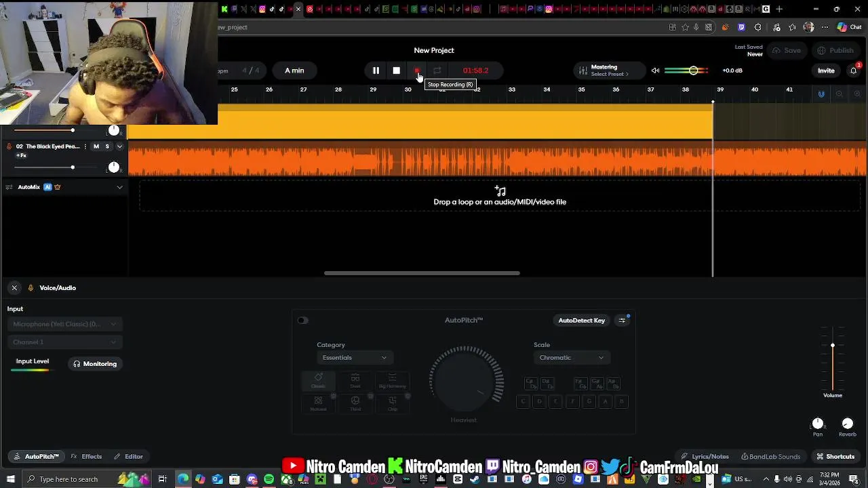Pause playback with the pause button
This screenshot has height=488, width=868.
pos(376,70)
